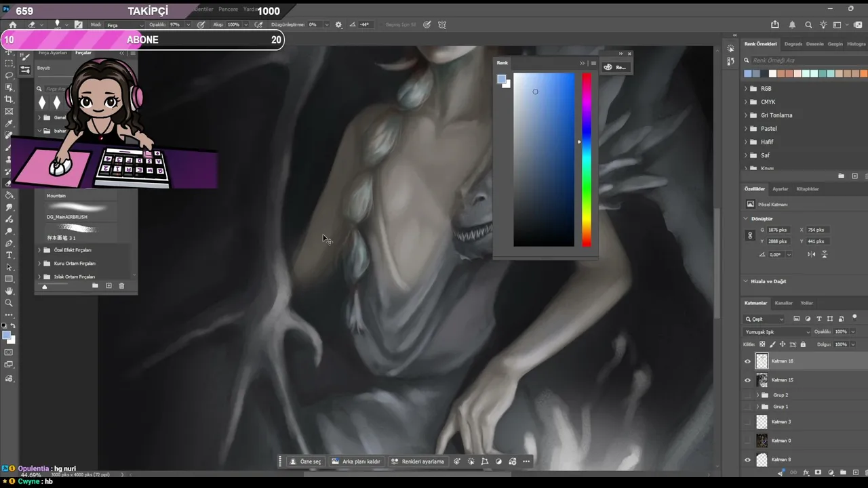Switch to the Kanallar tab

pos(784,303)
